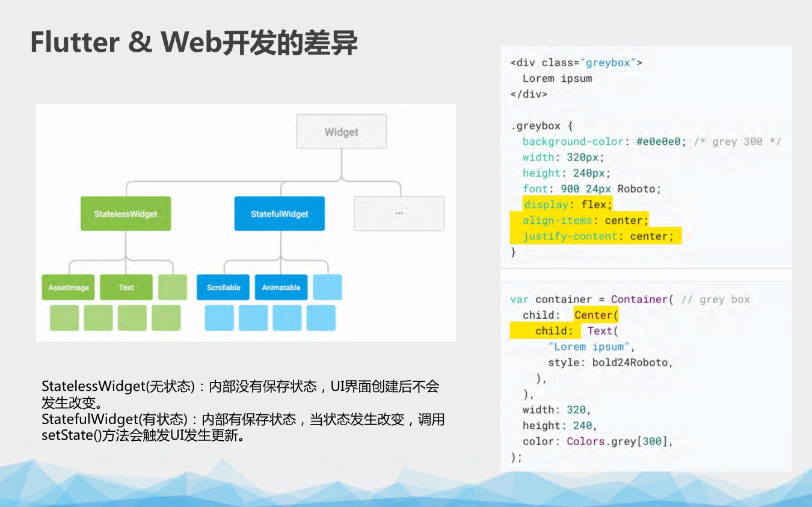The width and height of the screenshot is (812, 507).
Task: Click the green StatelessWidget node
Action: tap(126, 214)
